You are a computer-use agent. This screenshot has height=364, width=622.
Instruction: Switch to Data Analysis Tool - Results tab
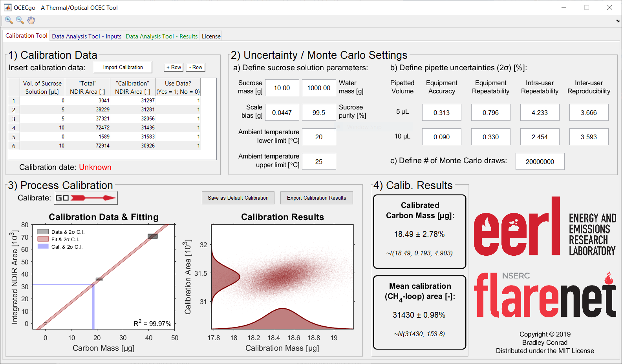click(x=161, y=36)
